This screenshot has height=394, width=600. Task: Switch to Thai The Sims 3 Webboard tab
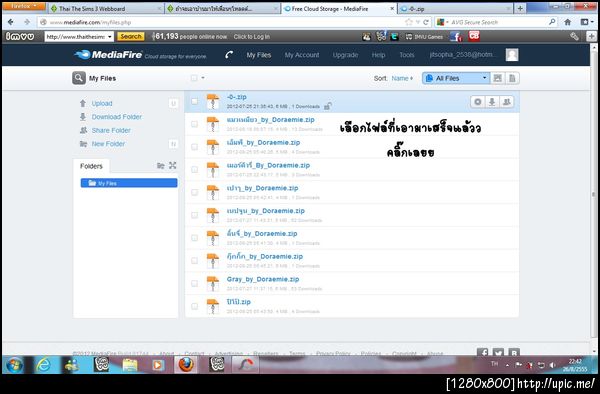click(x=106, y=8)
